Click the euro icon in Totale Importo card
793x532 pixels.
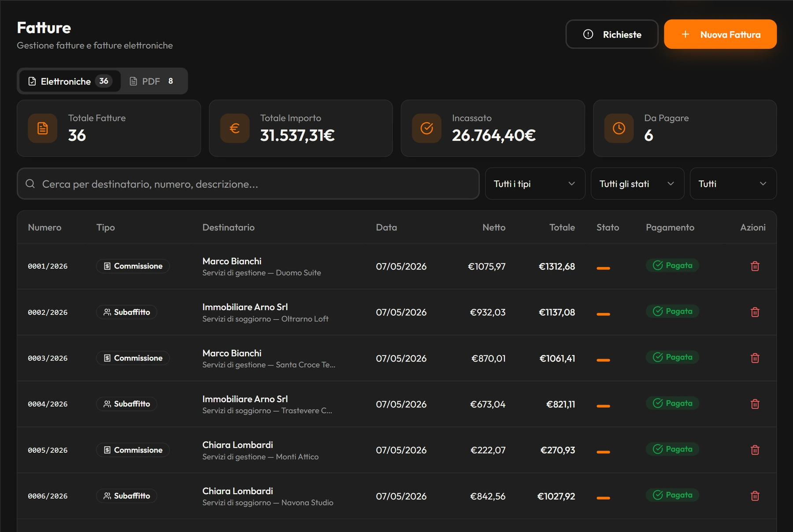(235, 128)
